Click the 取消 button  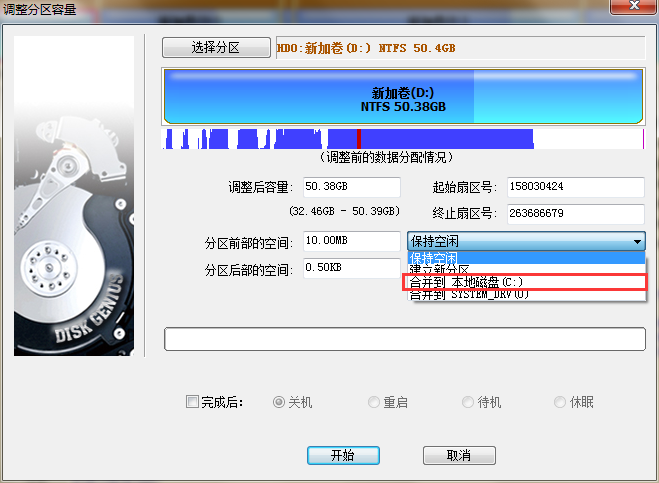click(459, 455)
